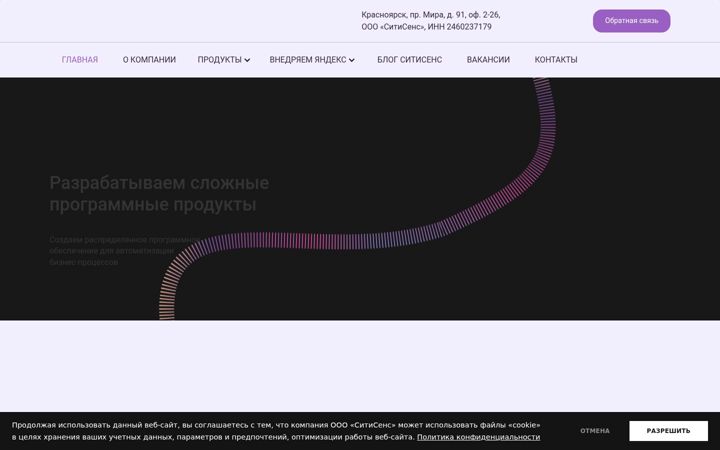This screenshot has width=720, height=450.
Task: Expand the ВНЕДРЯЕМ ЯНДЕКС chevron
Action: click(x=352, y=60)
